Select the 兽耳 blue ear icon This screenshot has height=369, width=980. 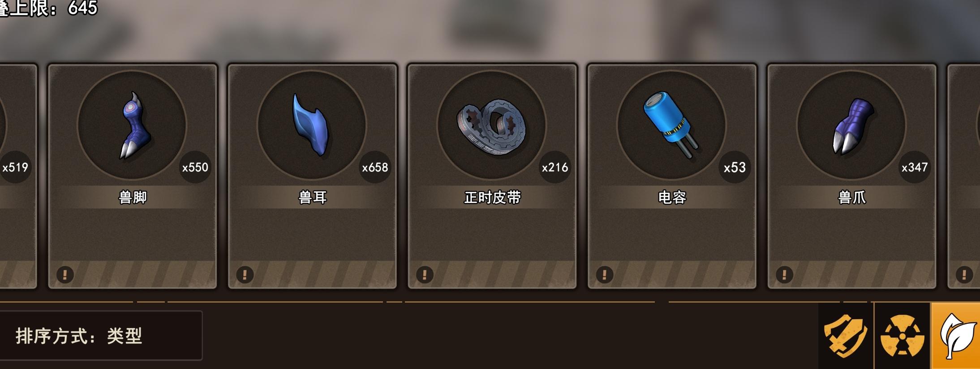(x=312, y=125)
